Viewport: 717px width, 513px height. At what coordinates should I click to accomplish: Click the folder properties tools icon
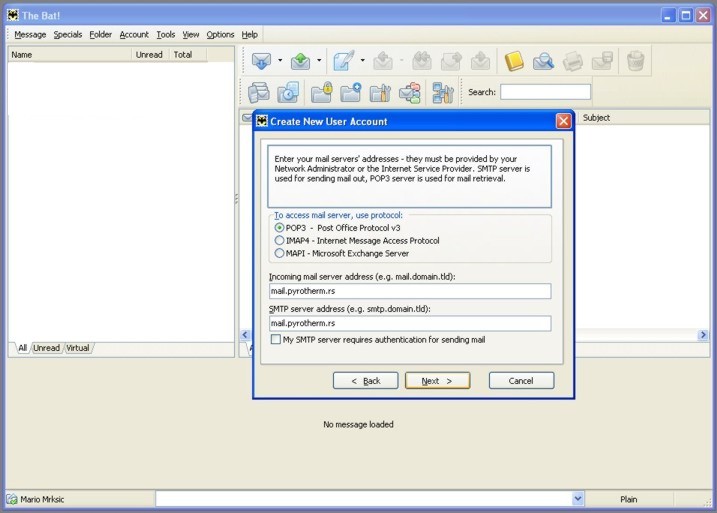(380, 92)
